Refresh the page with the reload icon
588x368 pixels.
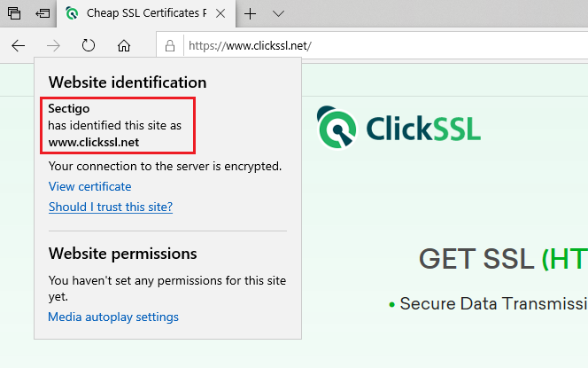pyautogui.click(x=89, y=45)
